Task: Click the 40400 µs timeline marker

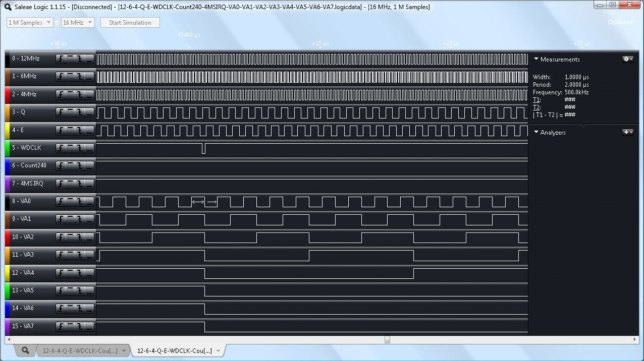Action: (x=189, y=35)
